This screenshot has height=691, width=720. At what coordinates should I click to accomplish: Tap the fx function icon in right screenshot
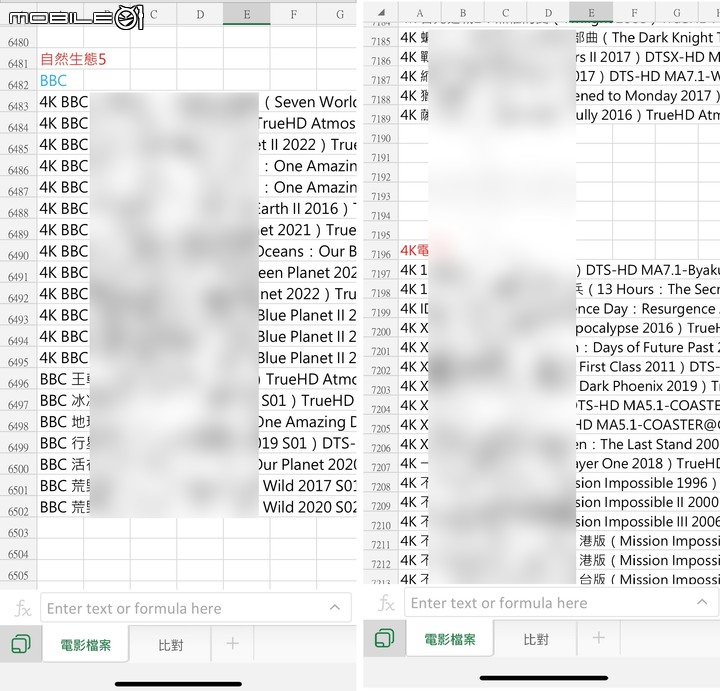pos(386,602)
